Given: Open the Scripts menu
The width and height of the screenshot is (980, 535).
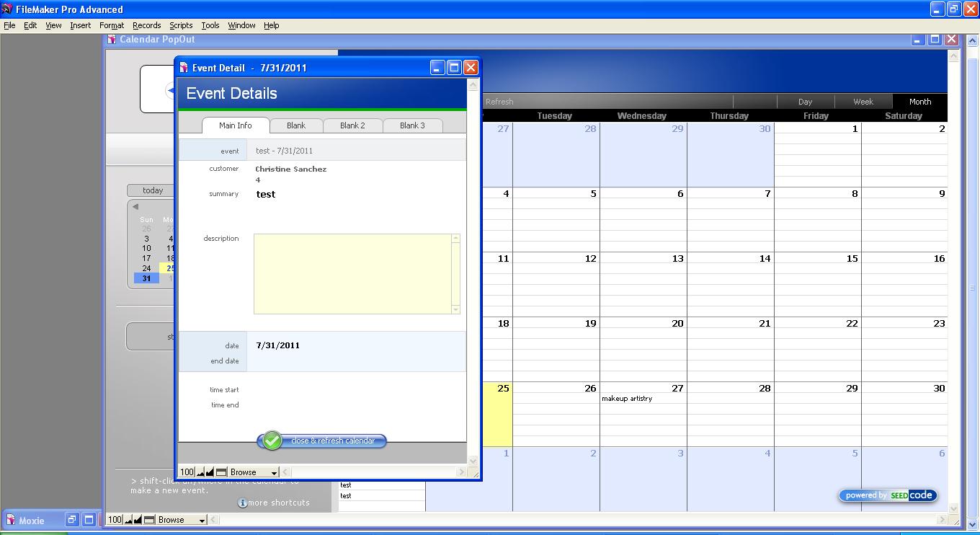Looking at the screenshot, I should (181, 25).
